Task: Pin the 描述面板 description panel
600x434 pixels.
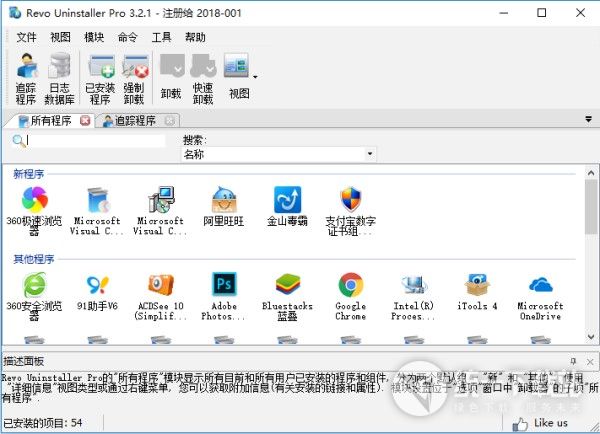Action: [x=573, y=361]
